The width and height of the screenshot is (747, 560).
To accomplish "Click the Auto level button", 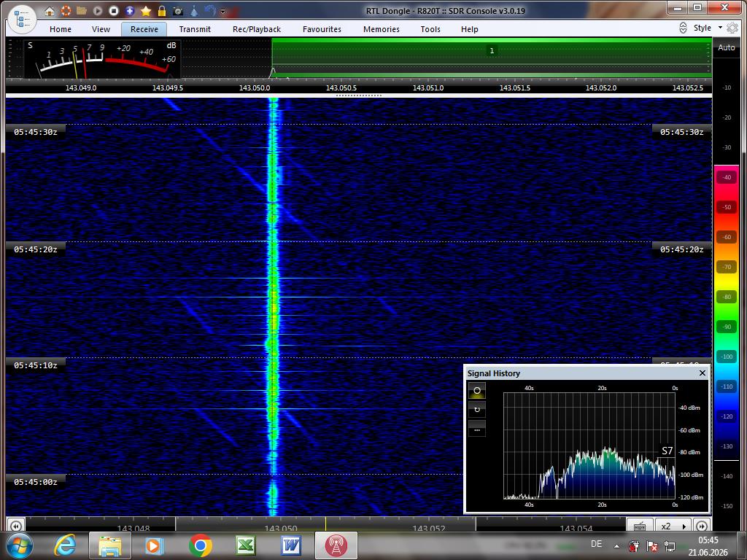I will coord(727,47).
